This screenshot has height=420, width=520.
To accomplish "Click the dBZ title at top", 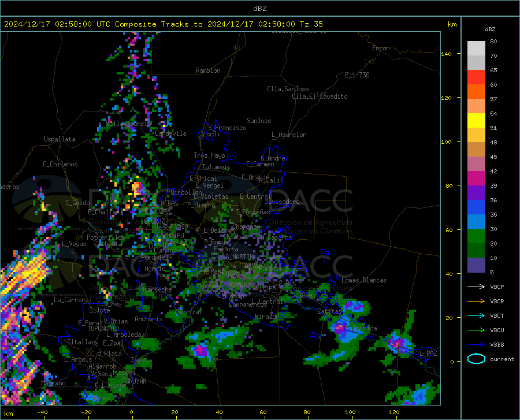I will pyautogui.click(x=259, y=9).
